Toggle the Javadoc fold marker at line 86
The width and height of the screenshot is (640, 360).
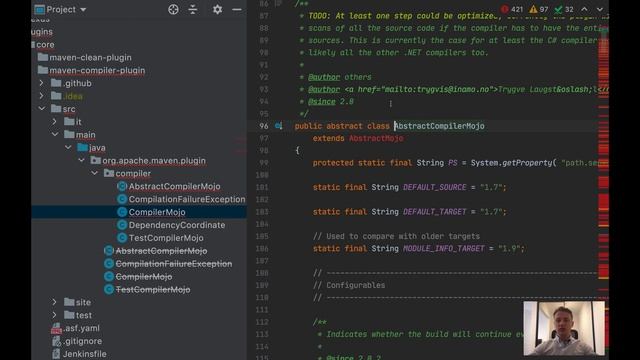pyautogui.click(x=278, y=4)
